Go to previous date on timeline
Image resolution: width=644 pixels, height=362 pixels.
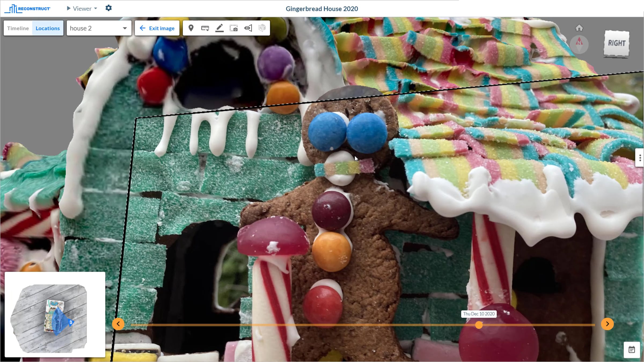click(x=118, y=324)
